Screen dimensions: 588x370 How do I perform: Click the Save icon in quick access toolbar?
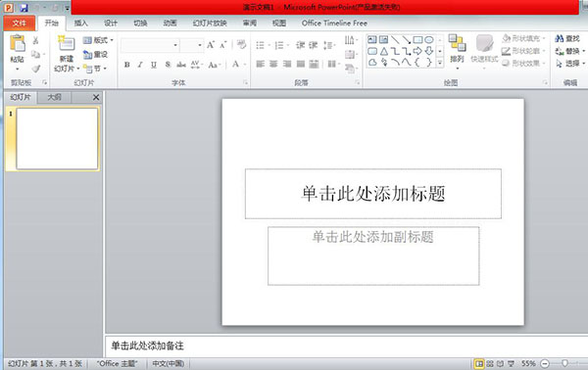(x=24, y=8)
